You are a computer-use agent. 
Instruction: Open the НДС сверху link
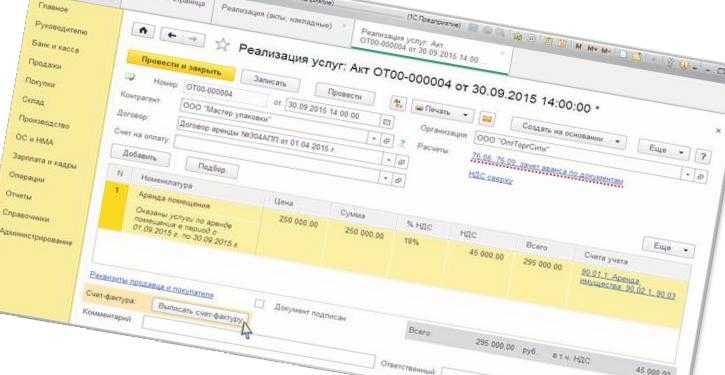(491, 177)
